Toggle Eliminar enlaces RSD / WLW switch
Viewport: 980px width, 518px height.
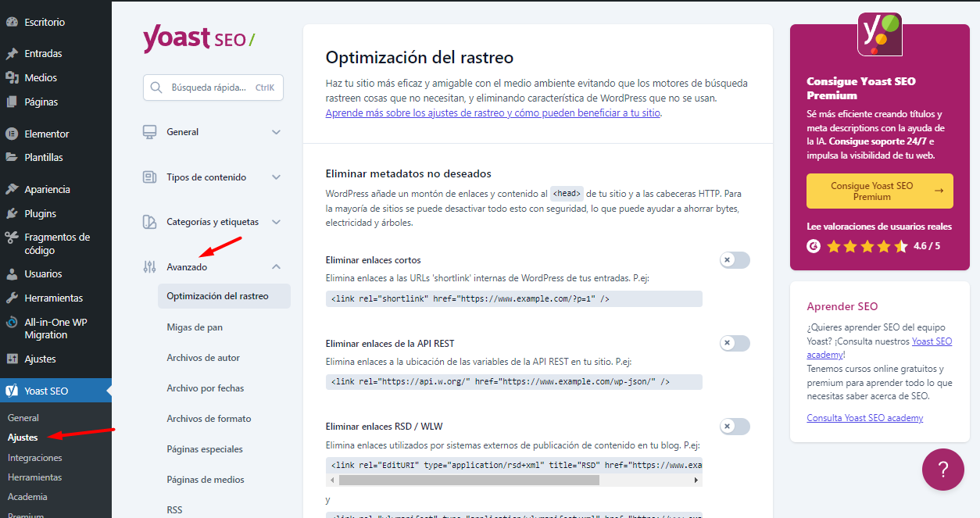735,427
